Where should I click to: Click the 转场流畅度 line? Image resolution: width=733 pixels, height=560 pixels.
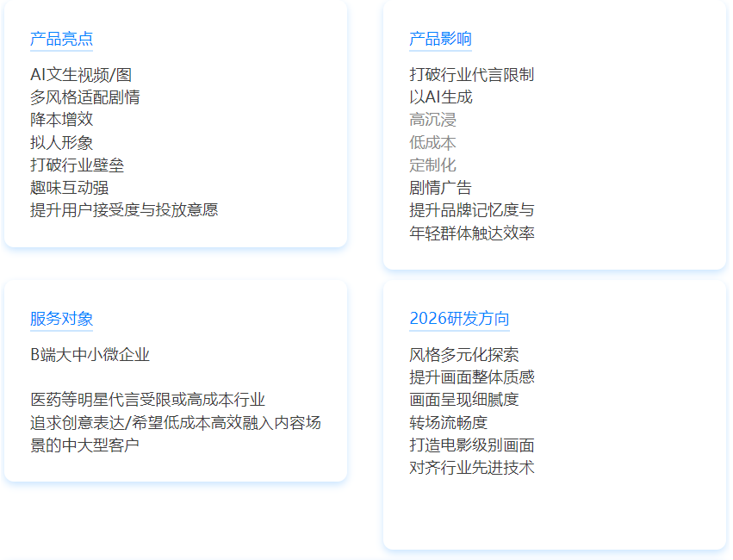point(448,422)
